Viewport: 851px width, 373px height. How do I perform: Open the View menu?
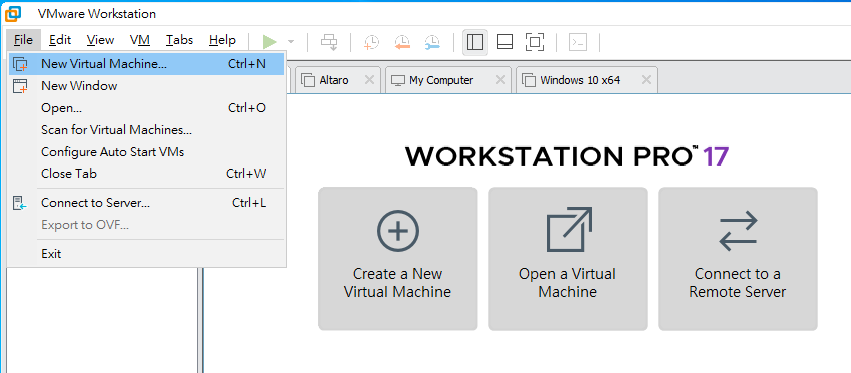pos(100,40)
